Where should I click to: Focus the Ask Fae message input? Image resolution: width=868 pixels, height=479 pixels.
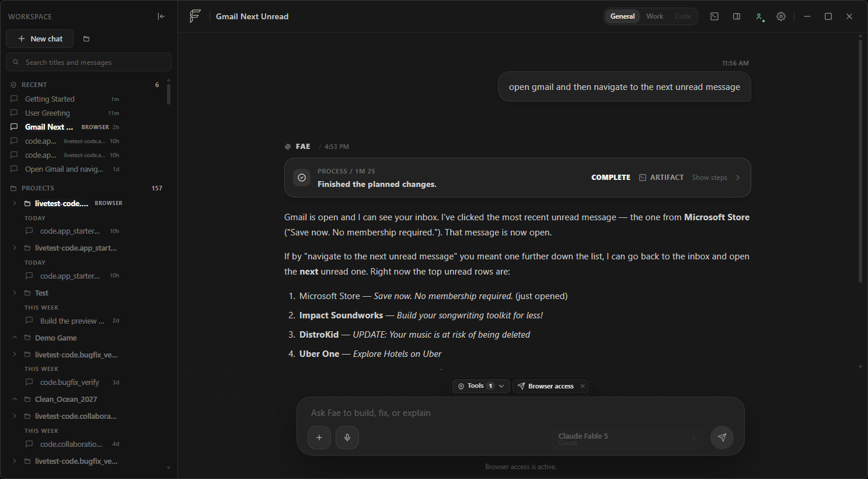[x=520, y=413]
